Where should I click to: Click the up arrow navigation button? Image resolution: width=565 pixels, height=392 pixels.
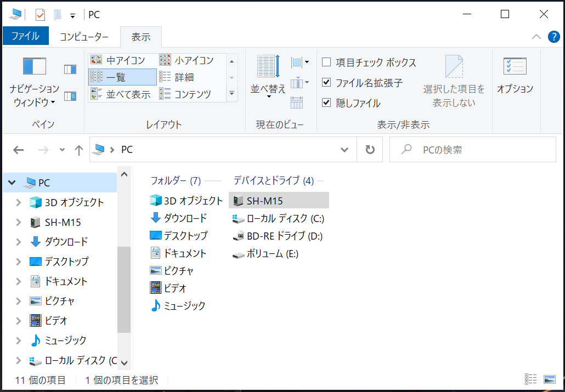pyautogui.click(x=78, y=150)
